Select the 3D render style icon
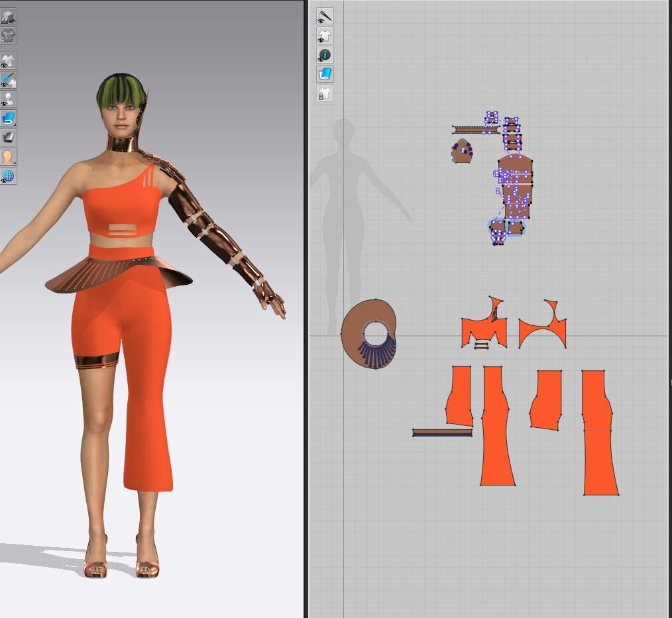The height and width of the screenshot is (618, 672). tap(9, 17)
